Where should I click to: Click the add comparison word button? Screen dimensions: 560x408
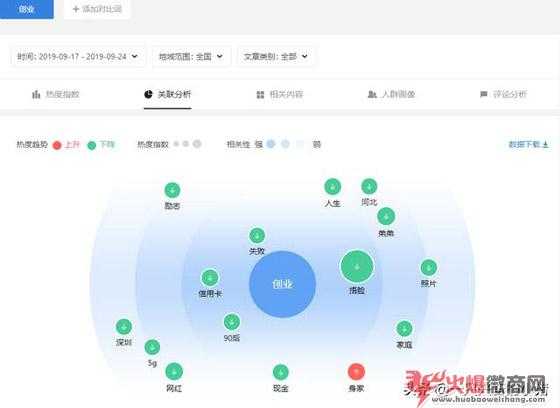point(97,9)
